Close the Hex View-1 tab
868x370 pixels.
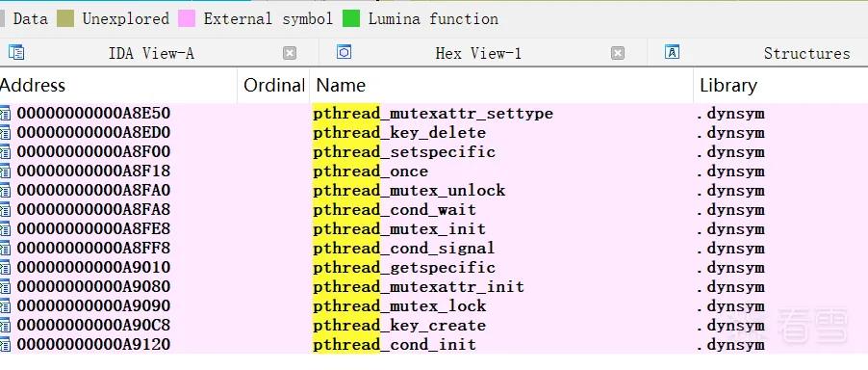(618, 53)
